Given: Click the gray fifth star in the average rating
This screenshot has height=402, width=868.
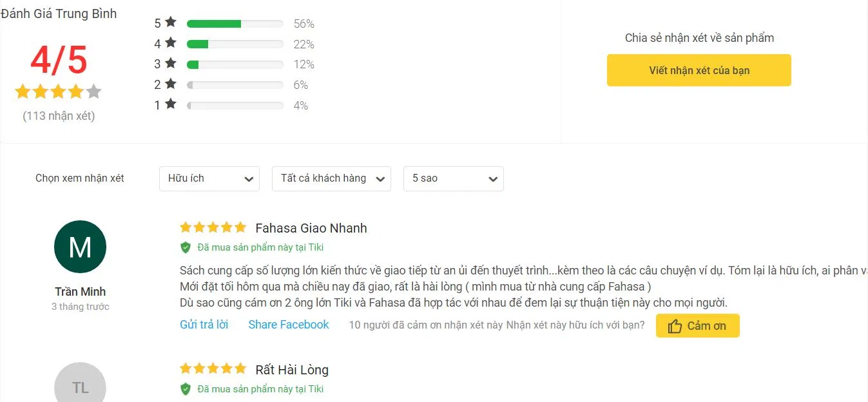Looking at the screenshot, I should (94, 91).
